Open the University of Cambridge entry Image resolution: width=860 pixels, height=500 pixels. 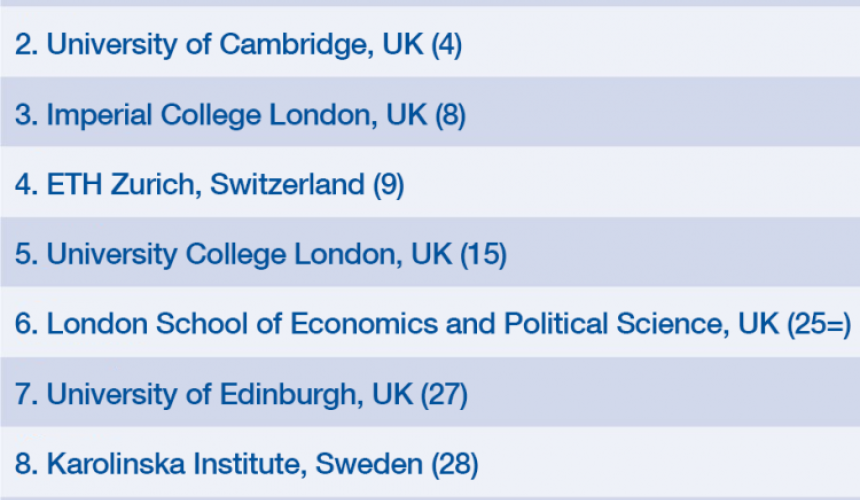(430, 42)
